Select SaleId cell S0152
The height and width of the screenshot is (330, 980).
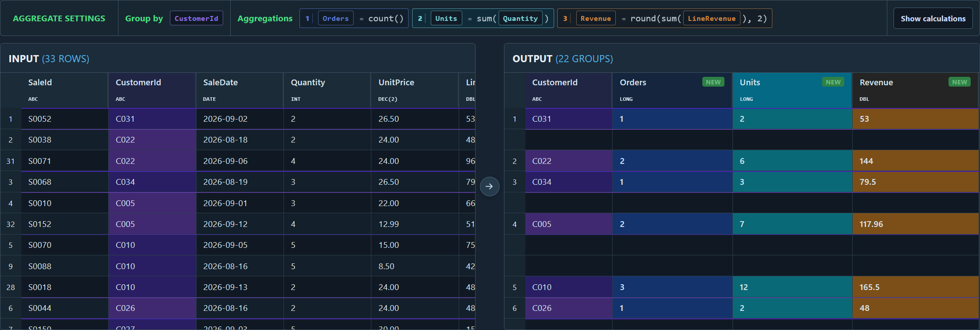tap(65, 224)
